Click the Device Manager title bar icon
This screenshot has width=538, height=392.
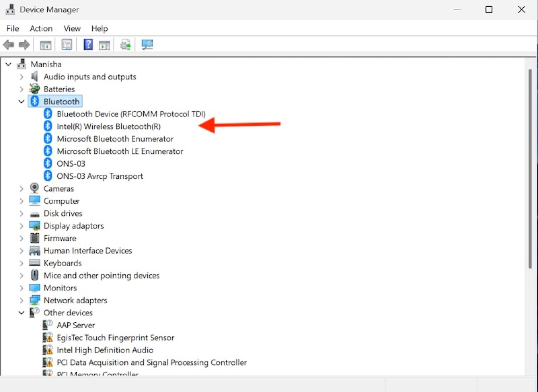pyautogui.click(x=10, y=9)
